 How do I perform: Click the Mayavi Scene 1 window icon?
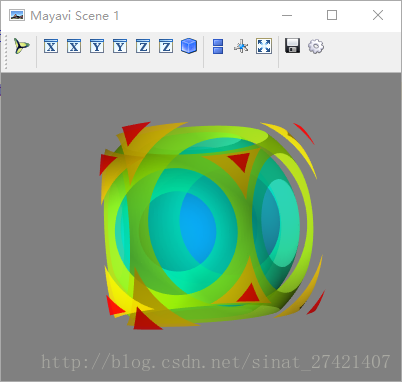click(x=17, y=15)
